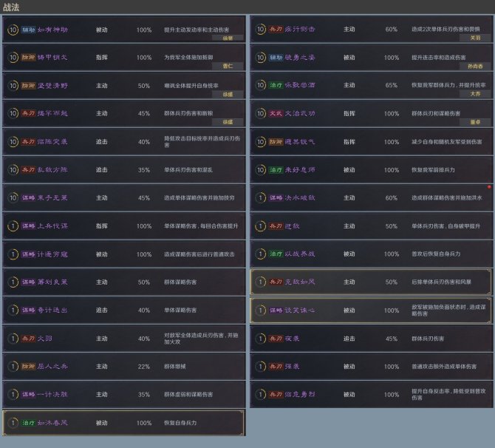495x448 pixels.
Task: Click the 兵刃 tag icon beside 疾行刺击
Action: pos(275,30)
